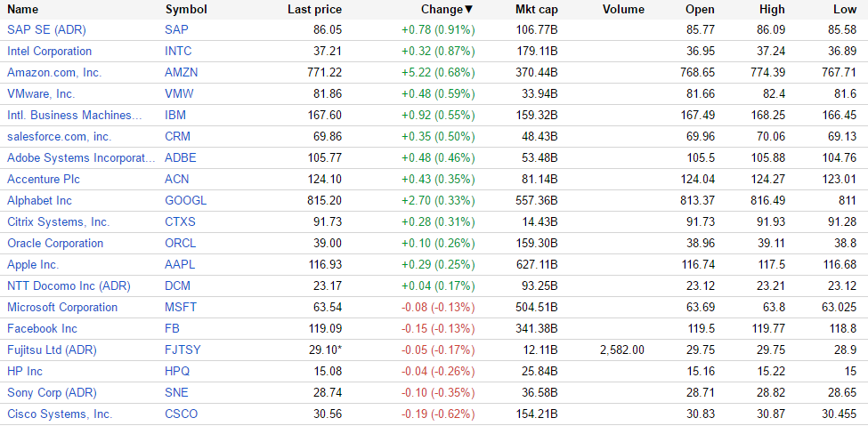Sort by the Last price header
This screenshot has height=426, width=868.
(x=314, y=9)
